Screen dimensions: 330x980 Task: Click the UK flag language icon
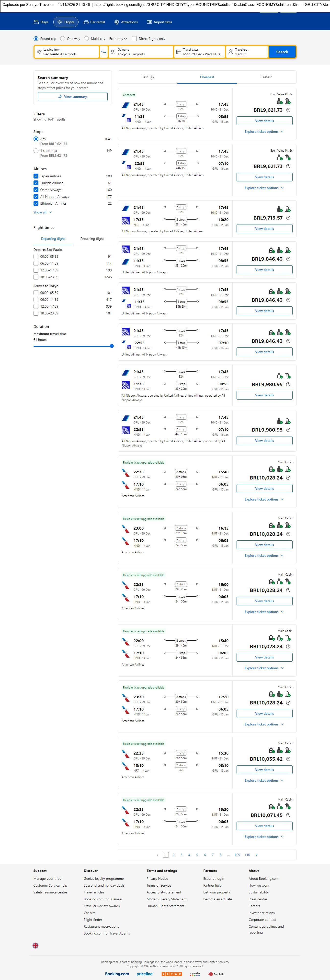(35, 945)
